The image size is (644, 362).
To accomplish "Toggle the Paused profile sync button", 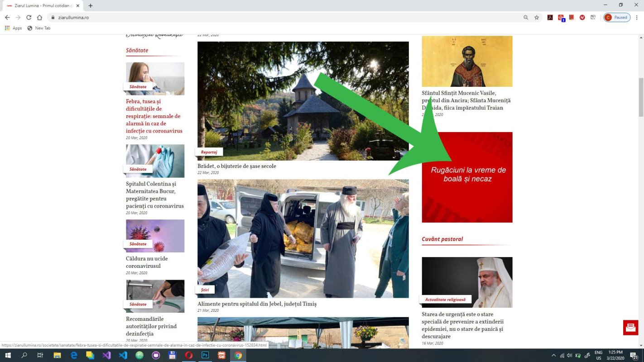I will [x=616, y=17].
